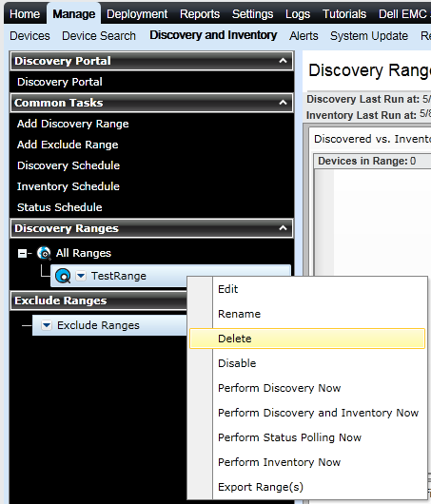Screen dimensions: 431x504
Task: Collapse the Discovery Ranges section
Action: pyautogui.click(x=283, y=228)
